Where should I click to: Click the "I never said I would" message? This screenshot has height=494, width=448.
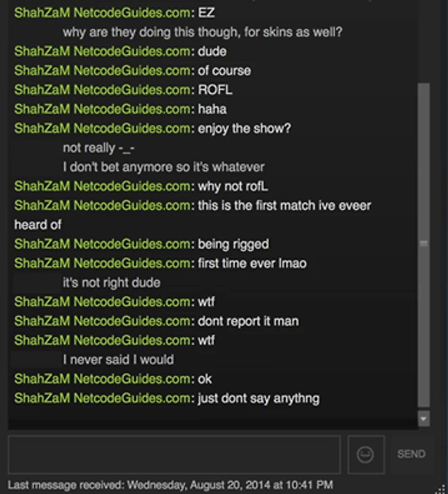118,360
